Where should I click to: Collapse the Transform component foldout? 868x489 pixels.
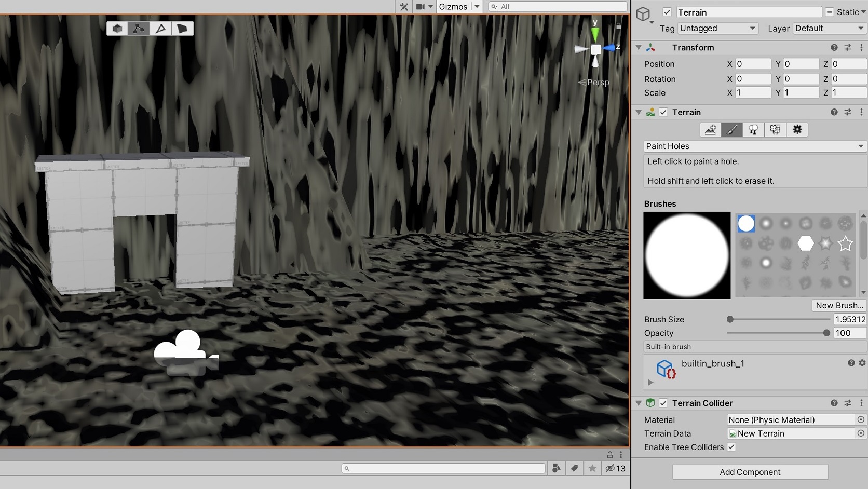click(x=639, y=48)
